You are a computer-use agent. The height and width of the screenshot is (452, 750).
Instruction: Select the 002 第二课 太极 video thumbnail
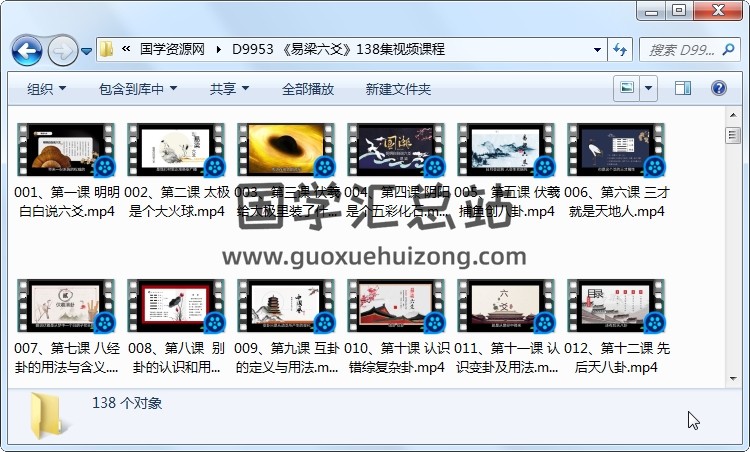click(x=176, y=150)
